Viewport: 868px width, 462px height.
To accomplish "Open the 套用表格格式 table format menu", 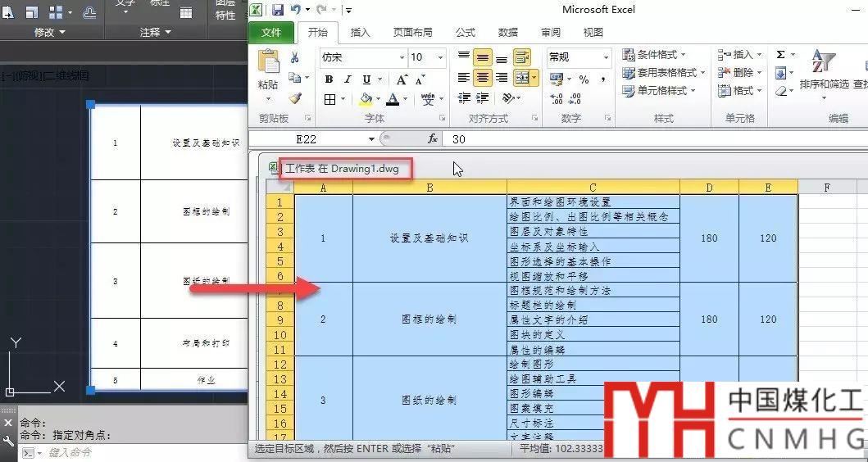I will [x=664, y=72].
